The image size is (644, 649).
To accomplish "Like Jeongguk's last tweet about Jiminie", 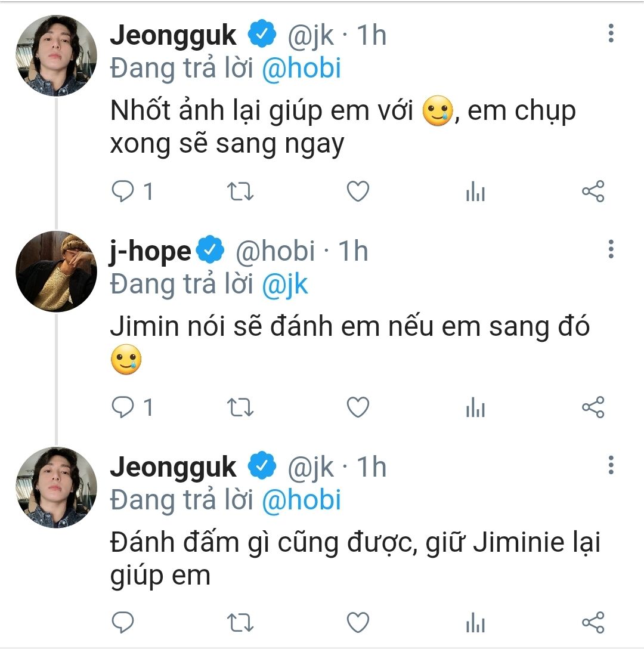I will coord(358,623).
